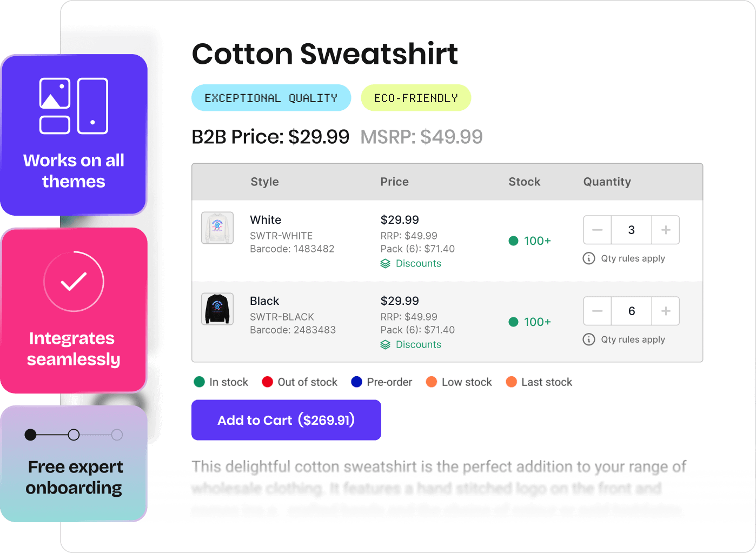Screen dimensions: 756x553
Task: Open the ECO-FRIENDLY badge
Action: tap(415, 98)
